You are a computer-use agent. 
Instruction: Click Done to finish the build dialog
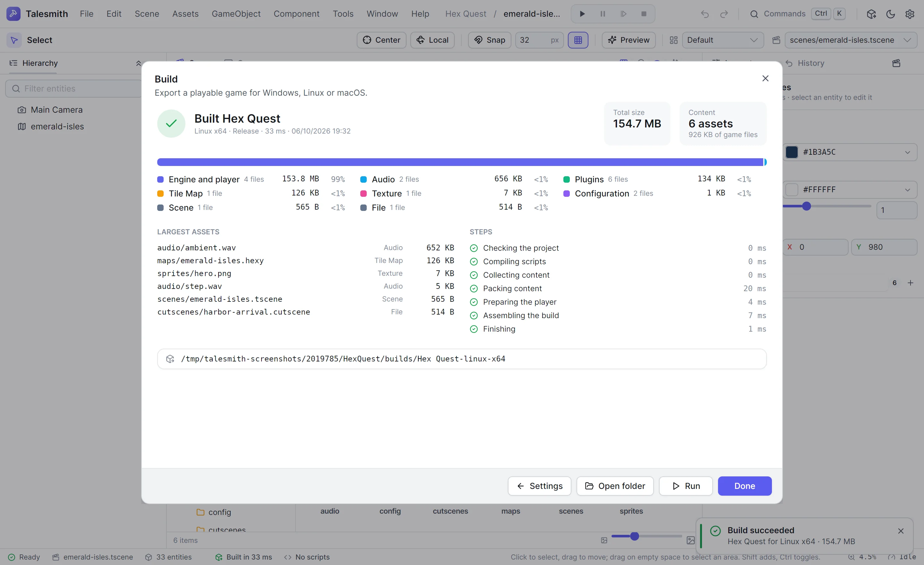point(744,486)
